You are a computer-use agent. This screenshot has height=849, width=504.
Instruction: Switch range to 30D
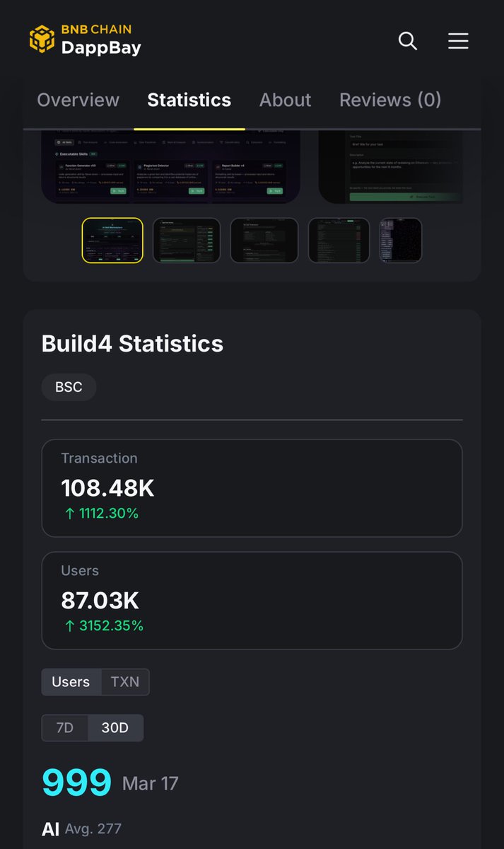pos(115,727)
